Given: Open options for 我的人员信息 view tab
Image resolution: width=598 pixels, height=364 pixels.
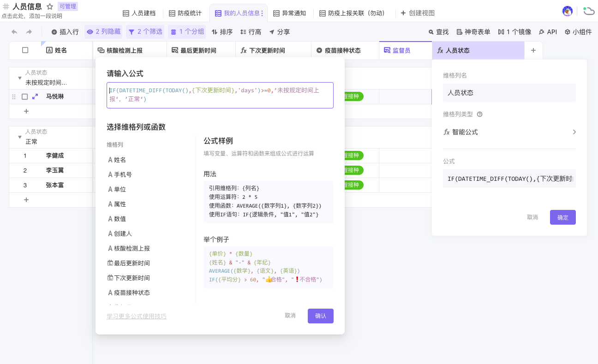Looking at the screenshot, I should [263, 13].
